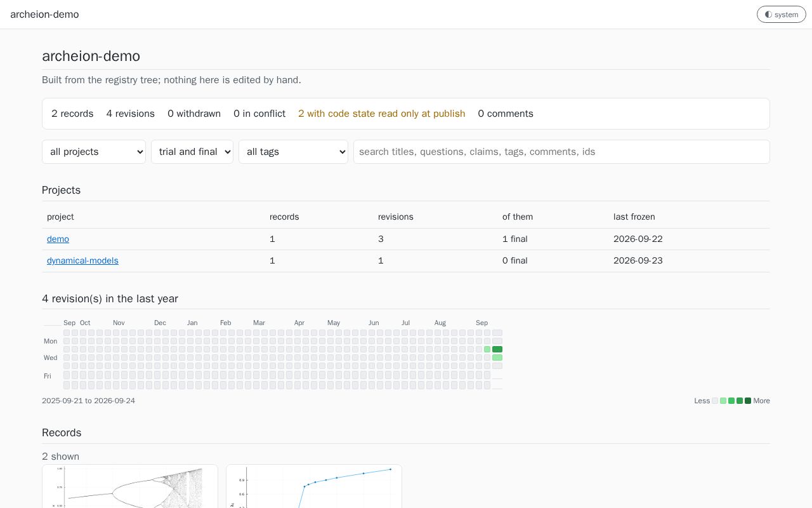This screenshot has width=812, height=508.
Task: Select the date 2026-09-23 in dynamical-models row
Action: coord(638,260)
